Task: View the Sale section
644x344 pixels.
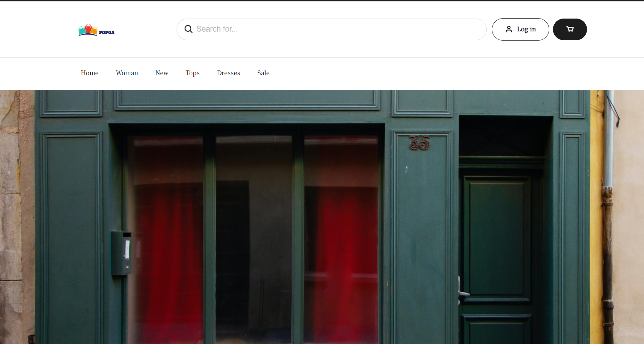Action: click(x=263, y=73)
